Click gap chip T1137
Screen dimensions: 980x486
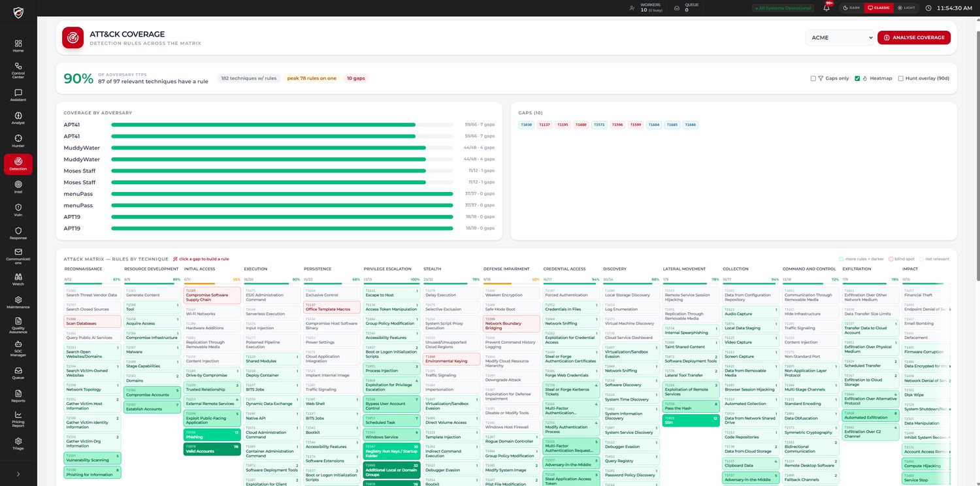[544, 124]
